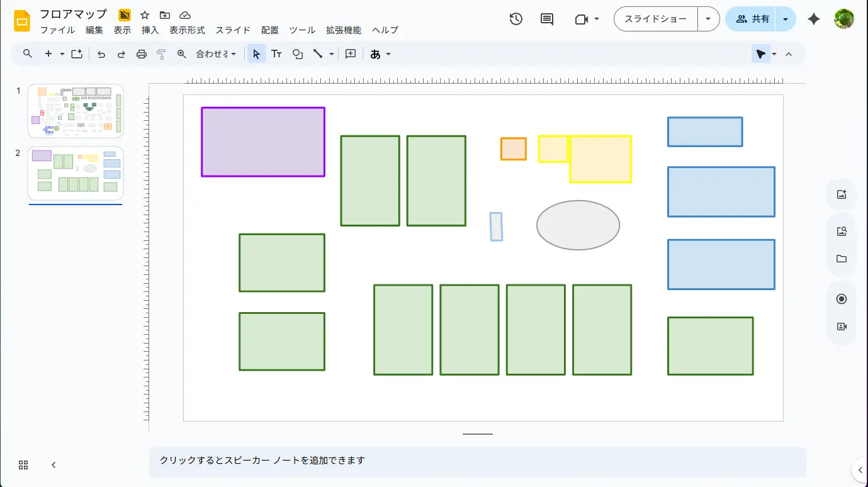Expand the line tool dropdown arrow
The width and height of the screenshot is (868, 487).
[x=332, y=54]
